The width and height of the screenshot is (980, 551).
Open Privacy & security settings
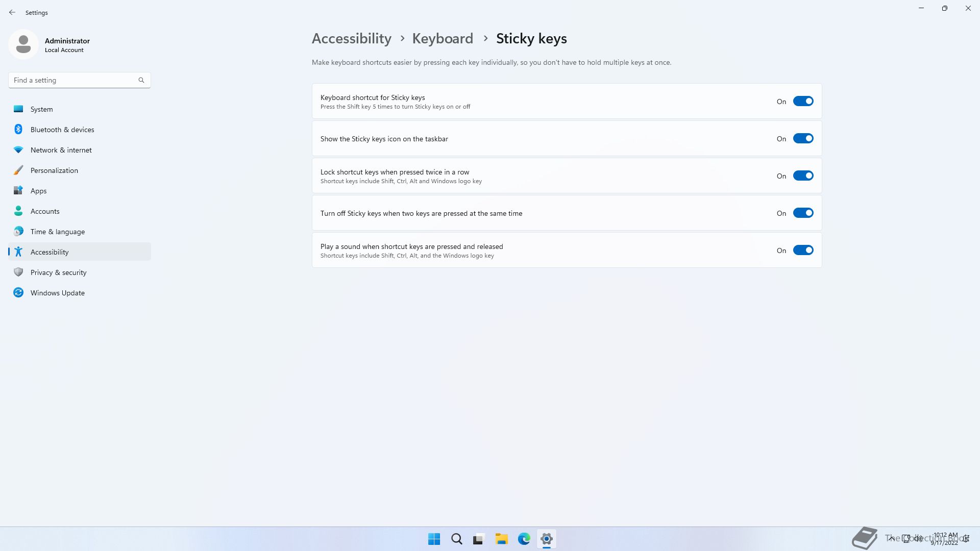tap(58, 272)
